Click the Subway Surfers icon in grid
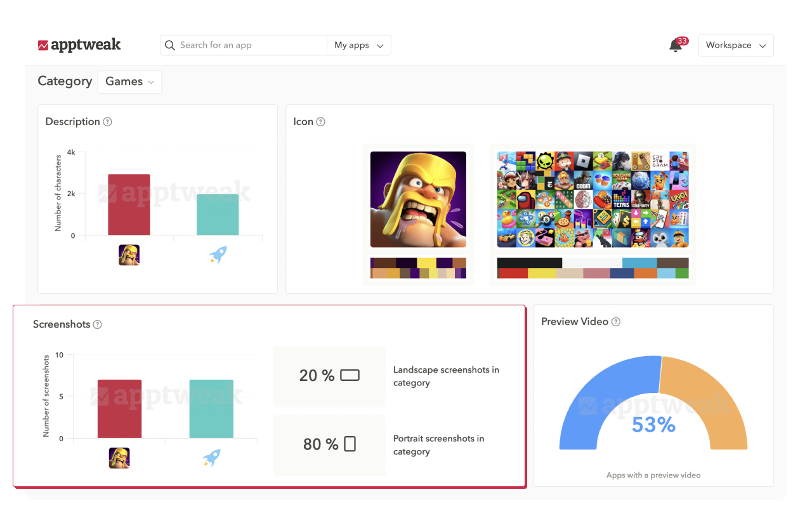812x525 pixels. pos(507,180)
